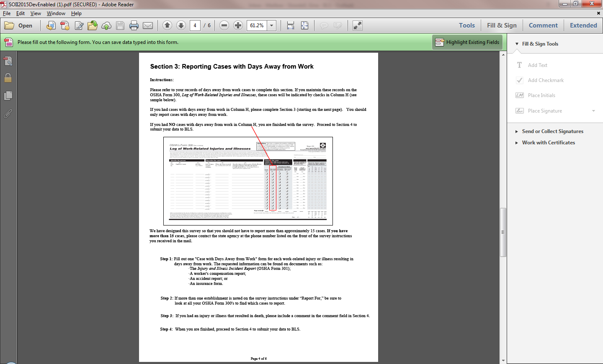Expand Send or Collect Signatures section
This screenshot has height=364, width=603.
(x=552, y=131)
